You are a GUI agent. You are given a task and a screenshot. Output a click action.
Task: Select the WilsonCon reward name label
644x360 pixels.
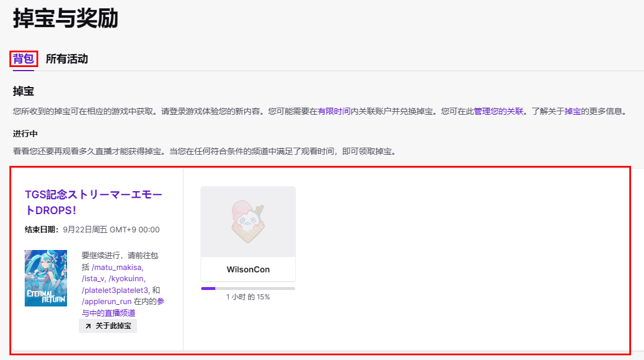tap(248, 269)
